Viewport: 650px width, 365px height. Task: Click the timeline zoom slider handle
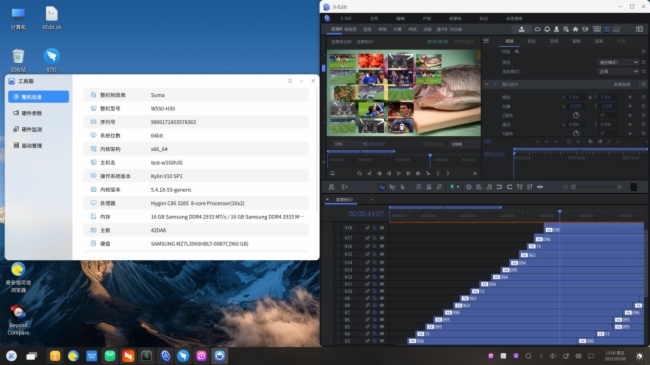click(x=573, y=187)
